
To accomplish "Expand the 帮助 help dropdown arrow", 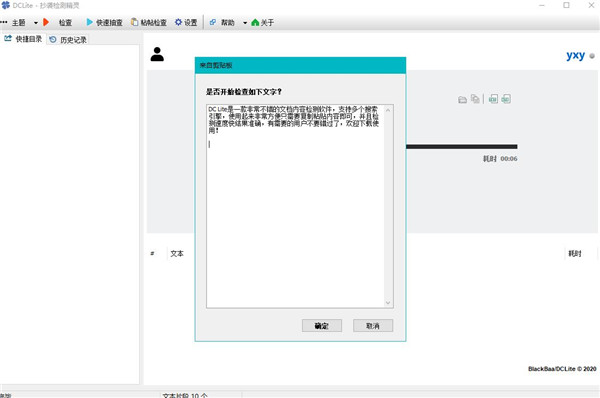I will click(245, 23).
